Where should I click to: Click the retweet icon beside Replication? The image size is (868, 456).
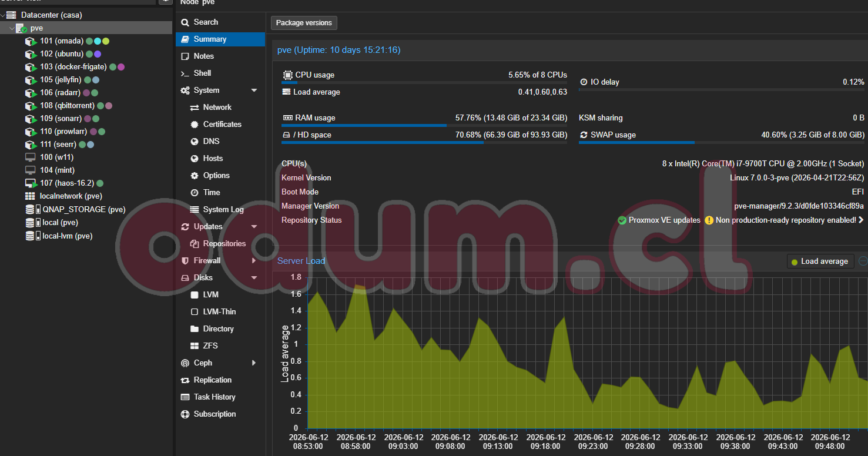point(185,380)
